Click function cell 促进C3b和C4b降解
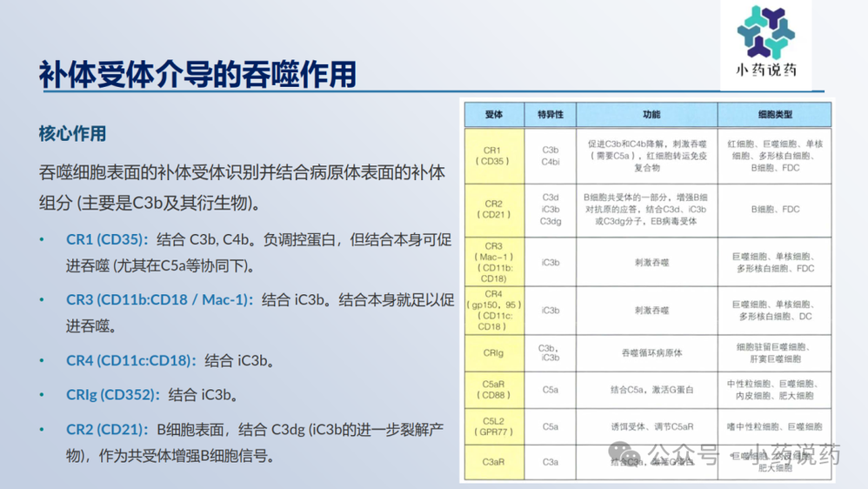Screen dimensions: 868x489 (x=647, y=156)
